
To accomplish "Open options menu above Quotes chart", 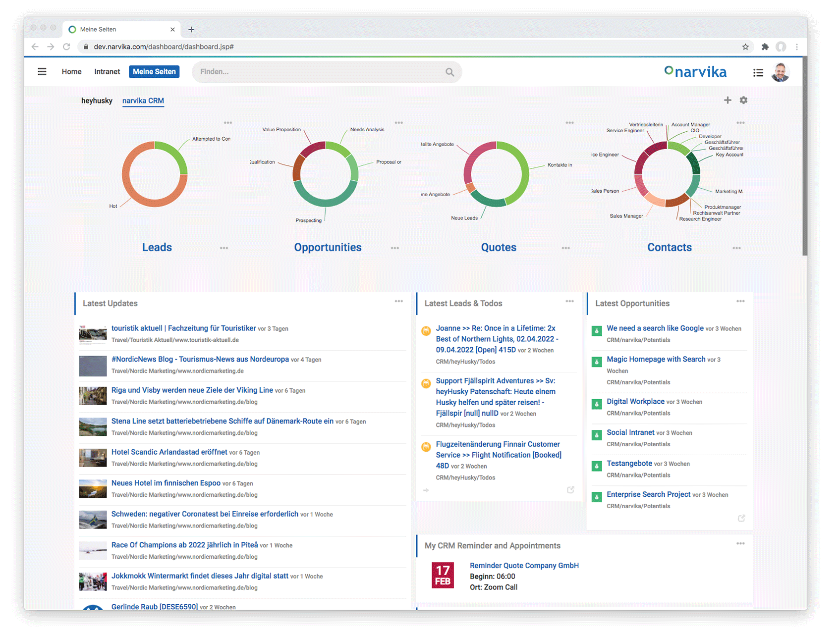I will tap(570, 123).
